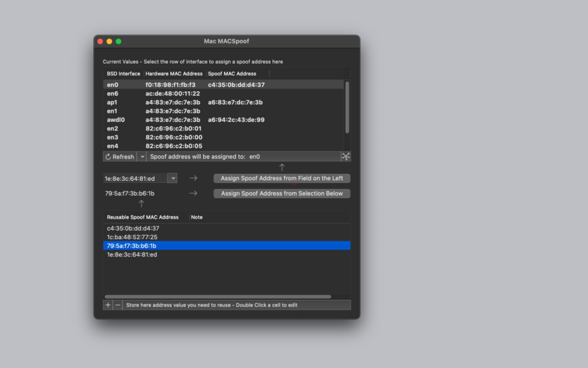Image resolution: width=588 pixels, height=368 pixels.
Task: Click the 1e:8e:3c:64:81:ed address input field
Action: [x=135, y=178]
